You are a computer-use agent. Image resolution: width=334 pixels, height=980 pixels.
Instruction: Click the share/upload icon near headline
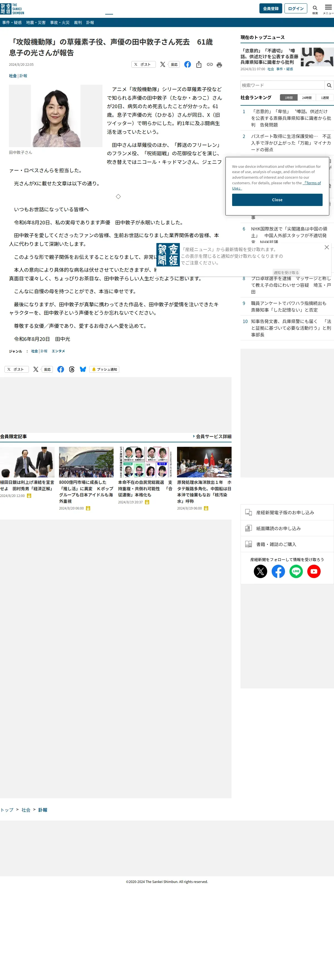coord(199,65)
